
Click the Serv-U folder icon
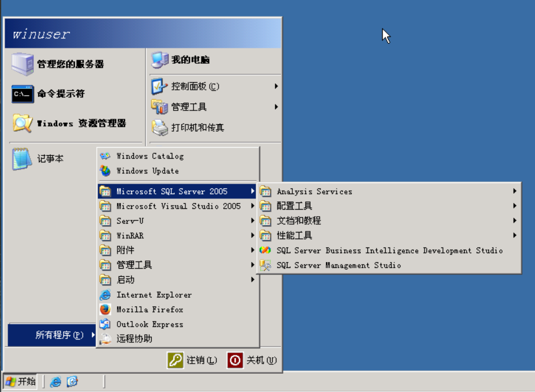pos(106,221)
